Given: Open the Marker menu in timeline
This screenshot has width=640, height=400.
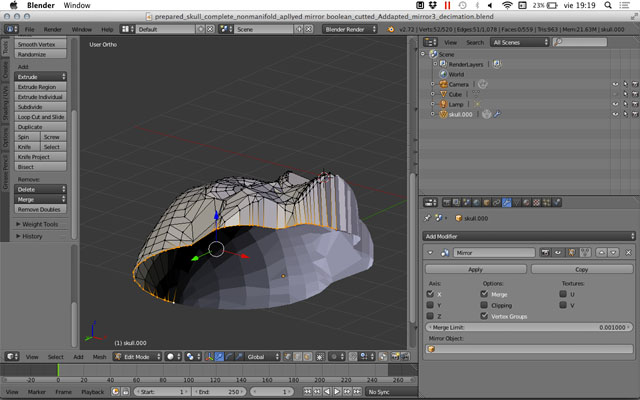Looking at the screenshot, I should (x=37, y=392).
